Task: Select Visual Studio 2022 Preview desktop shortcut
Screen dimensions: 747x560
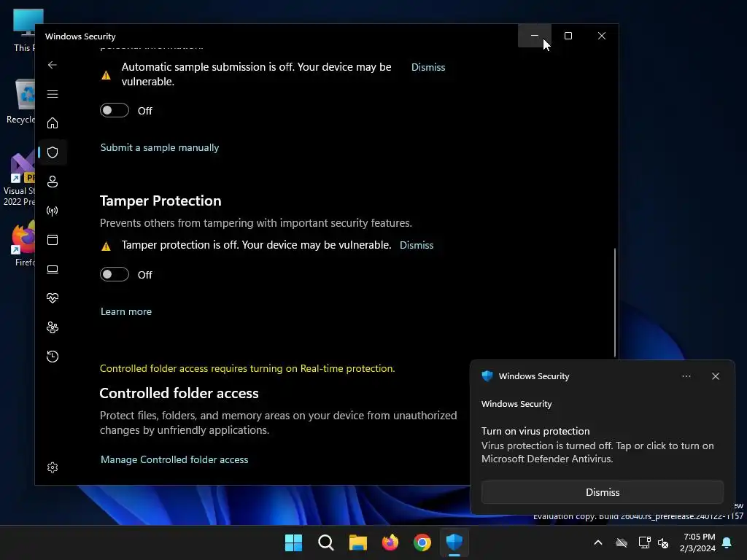Action: 19,179
